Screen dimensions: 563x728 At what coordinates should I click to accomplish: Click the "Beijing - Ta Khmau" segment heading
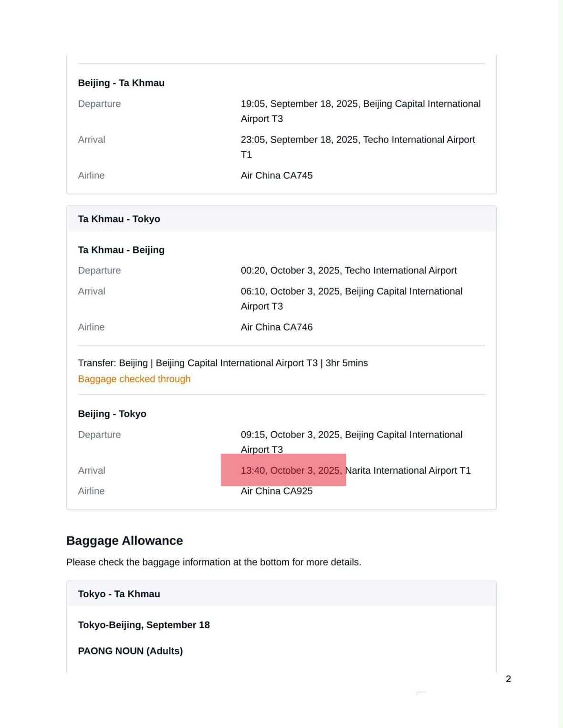(x=121, y=83)
